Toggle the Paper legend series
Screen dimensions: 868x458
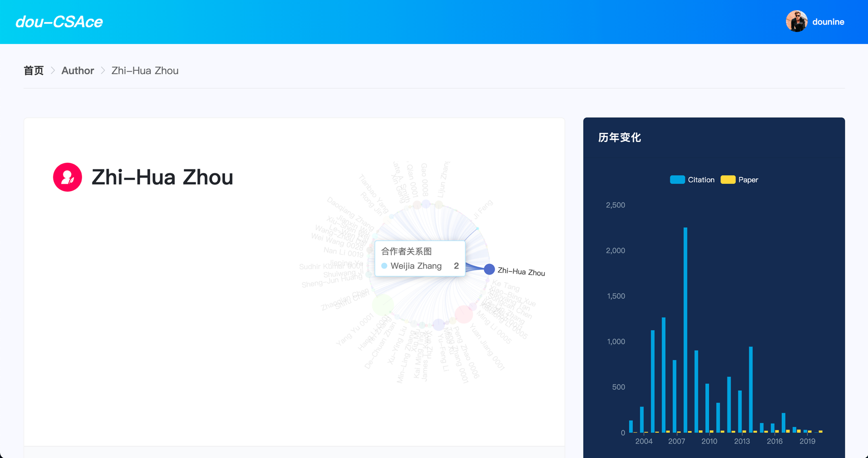click(x=748, y=180)
